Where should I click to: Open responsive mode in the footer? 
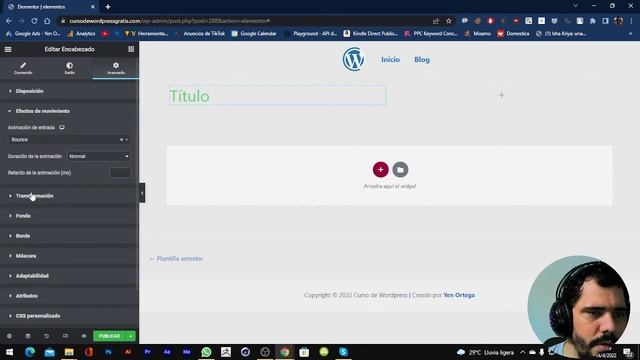[x=65, y=336]
